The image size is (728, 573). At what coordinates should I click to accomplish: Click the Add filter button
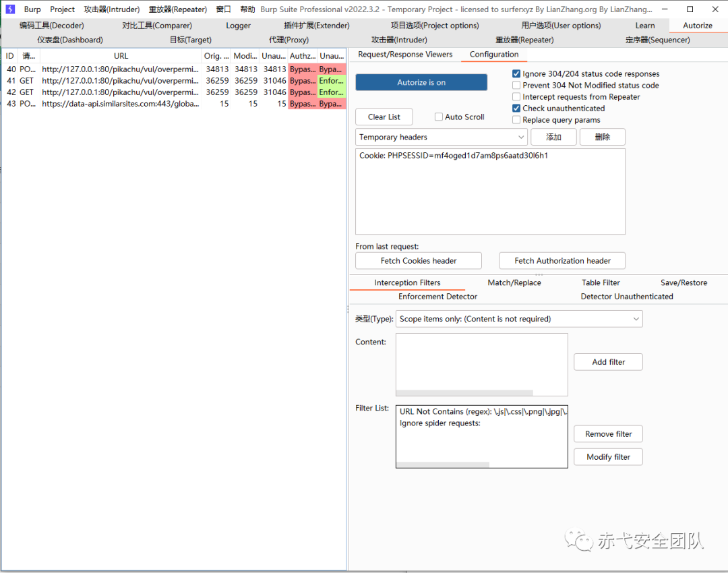(608, 362)
